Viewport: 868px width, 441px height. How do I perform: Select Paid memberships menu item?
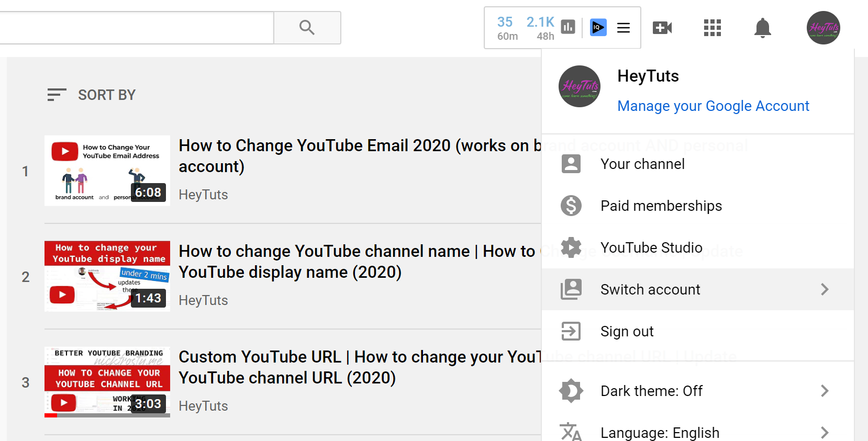[x=698, y=206]
